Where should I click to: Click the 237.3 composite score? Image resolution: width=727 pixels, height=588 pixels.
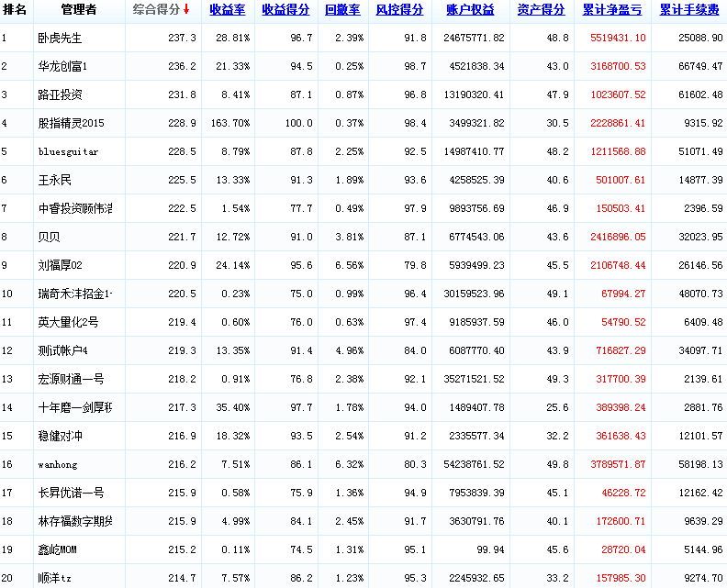183,38
